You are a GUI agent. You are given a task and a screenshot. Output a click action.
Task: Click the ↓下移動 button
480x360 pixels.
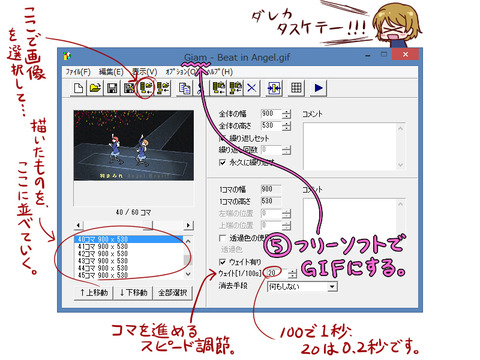[x=133, y=293]
